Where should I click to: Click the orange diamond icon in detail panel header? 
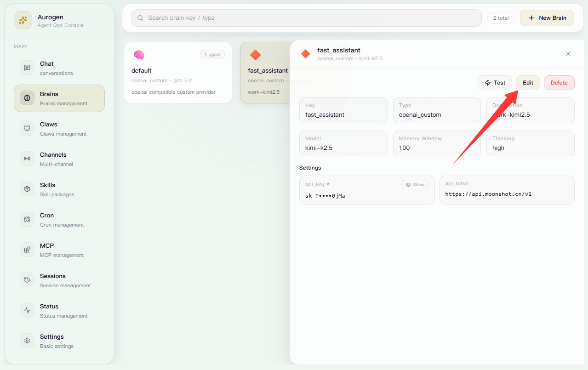coord(306,54)
